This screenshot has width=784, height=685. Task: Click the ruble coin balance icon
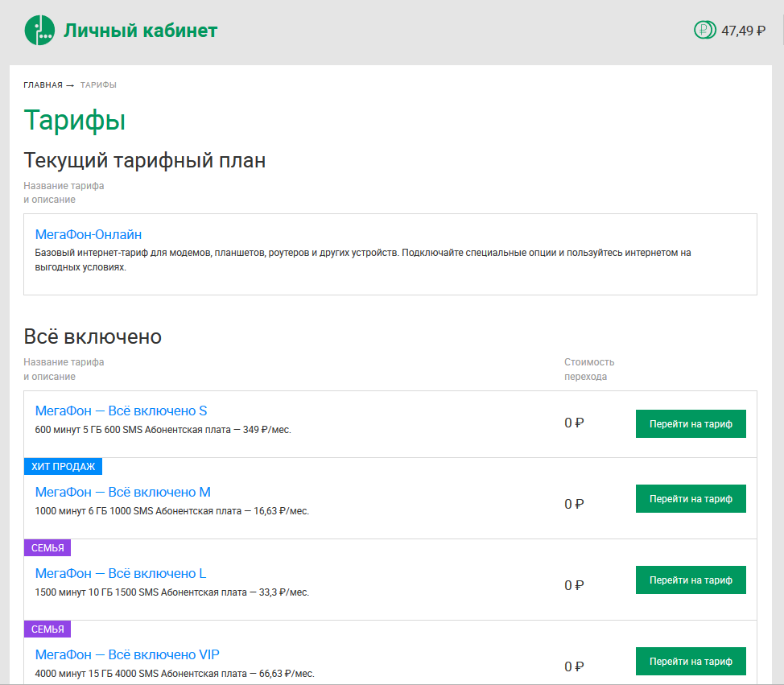704,31
